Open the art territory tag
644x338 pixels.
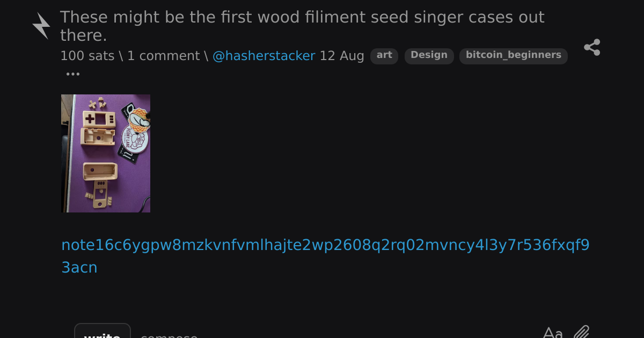coord(384,55)
